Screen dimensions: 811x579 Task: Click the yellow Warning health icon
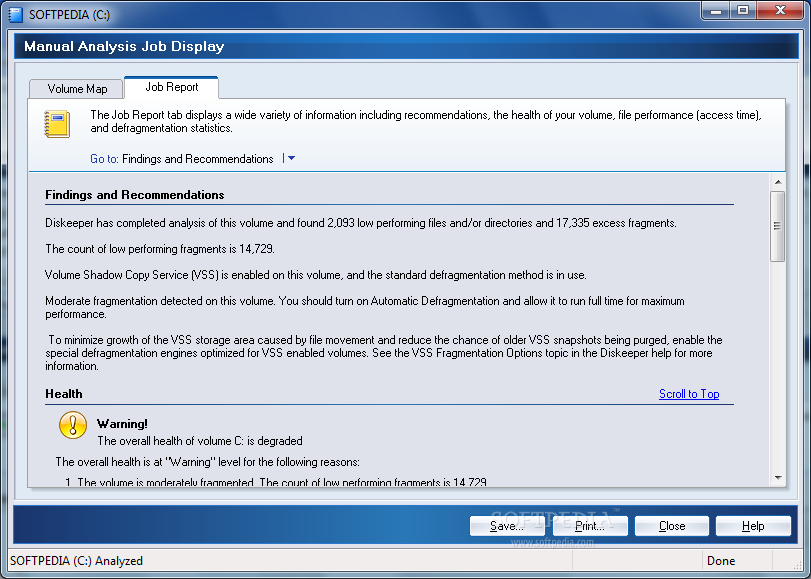73,425
